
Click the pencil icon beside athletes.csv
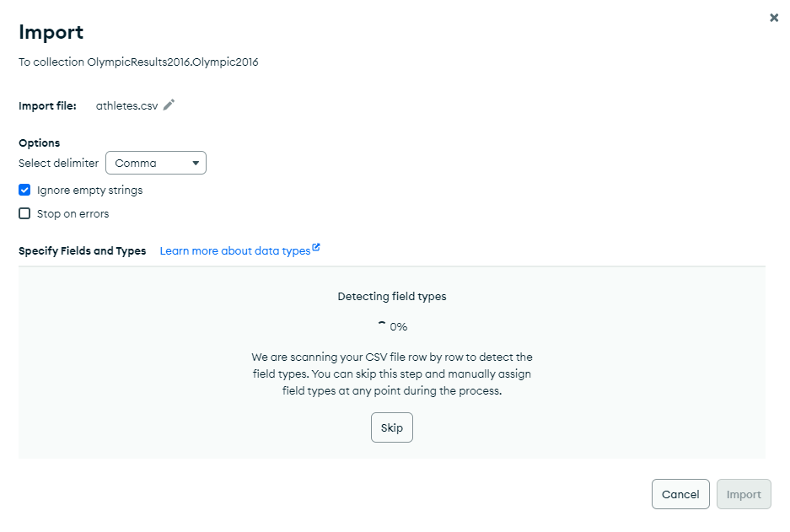pos(169,105)
